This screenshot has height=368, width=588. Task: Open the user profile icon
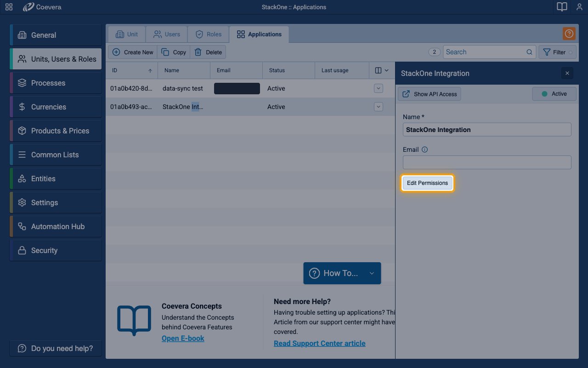(579, 7)
